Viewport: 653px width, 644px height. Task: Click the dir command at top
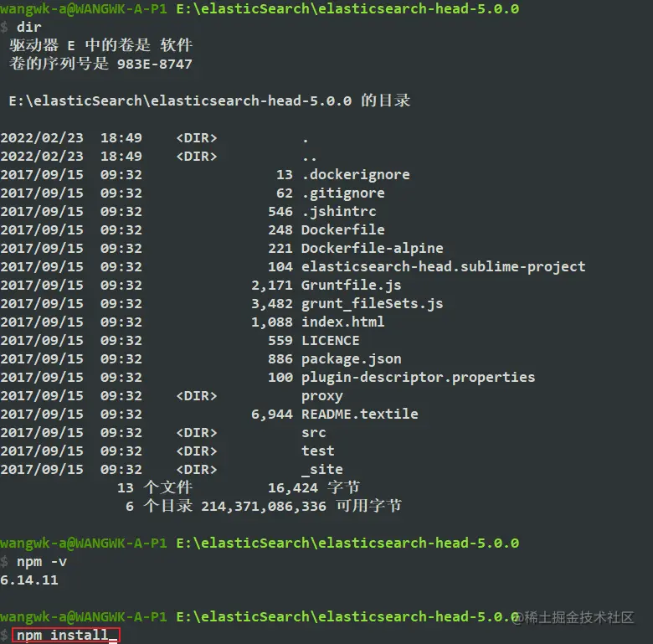click(x=28, y=27)
